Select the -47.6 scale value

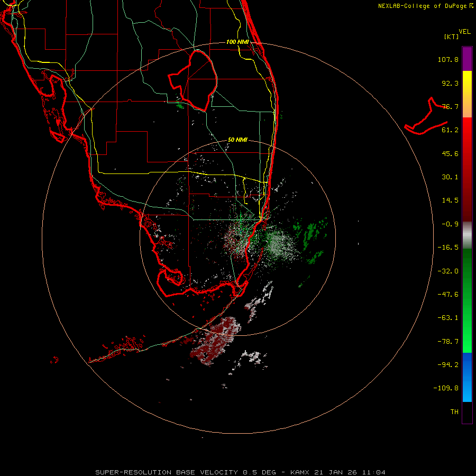448,295
